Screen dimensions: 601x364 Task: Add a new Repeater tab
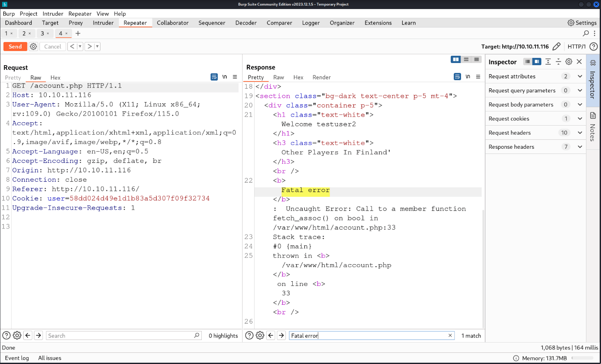click(78, 33)
